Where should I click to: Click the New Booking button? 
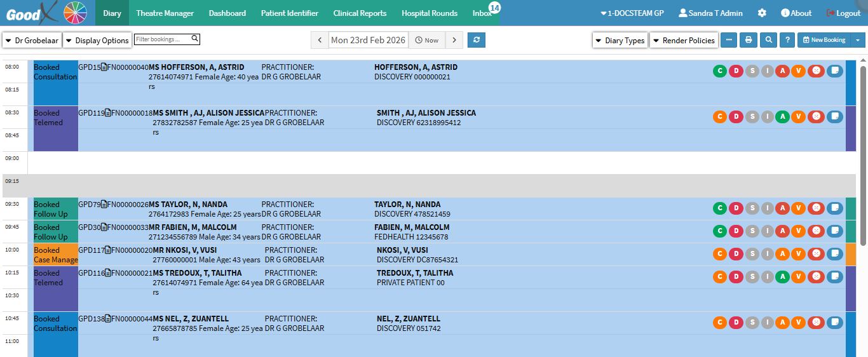tap(824, 40)
